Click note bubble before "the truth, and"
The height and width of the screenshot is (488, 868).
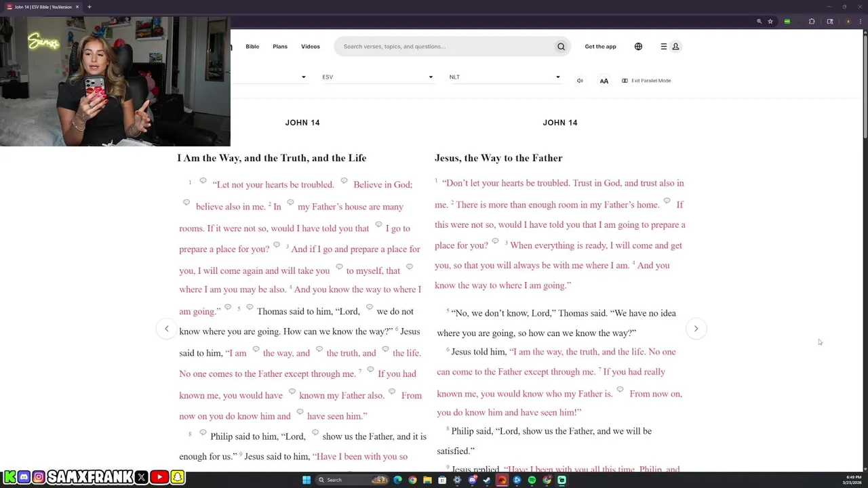(x=319, y=350)
